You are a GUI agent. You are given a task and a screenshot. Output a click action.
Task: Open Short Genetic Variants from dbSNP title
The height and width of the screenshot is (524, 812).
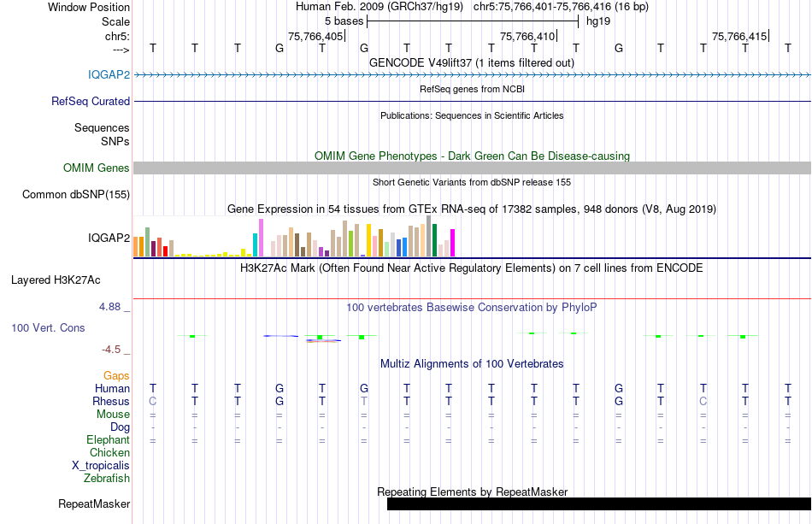[x=472, y=182]
